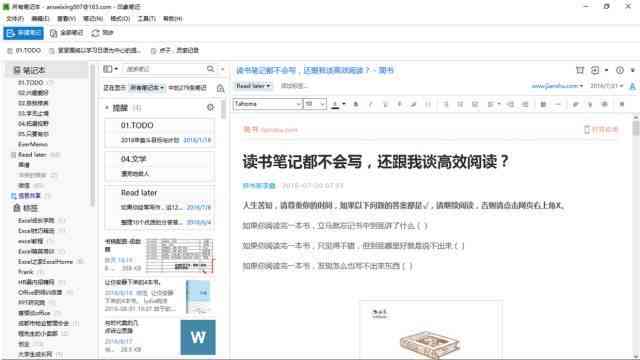
Task: Open the font size dropdown
Action: (x=315, y=104)
